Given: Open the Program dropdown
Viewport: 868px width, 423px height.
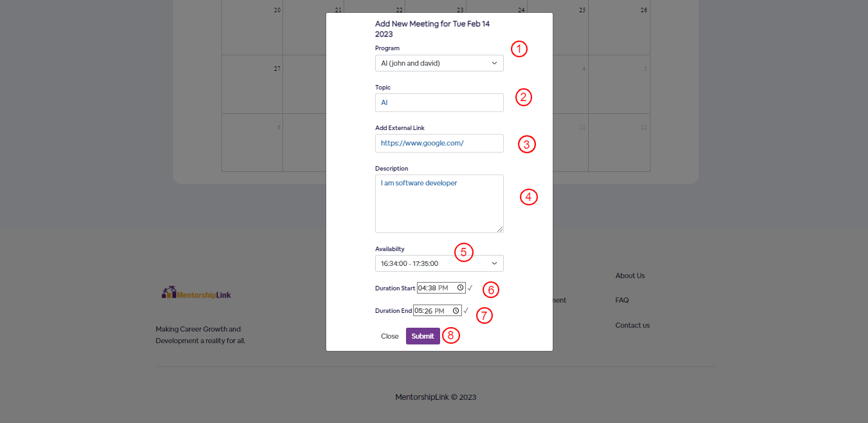Looking at the screenshot, I should [439, 63].
